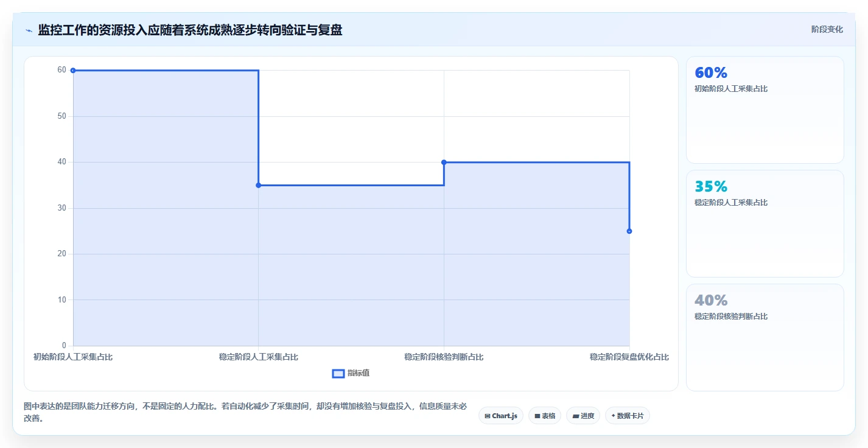
Task: Click y-axis tick label 10
Action: (x=62, y=299)
